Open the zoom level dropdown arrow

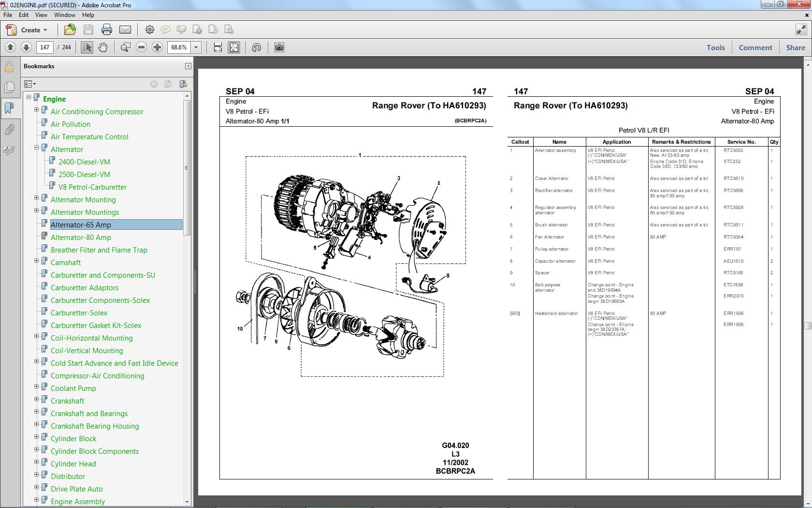pyautogui.click(x=196, y=47)
